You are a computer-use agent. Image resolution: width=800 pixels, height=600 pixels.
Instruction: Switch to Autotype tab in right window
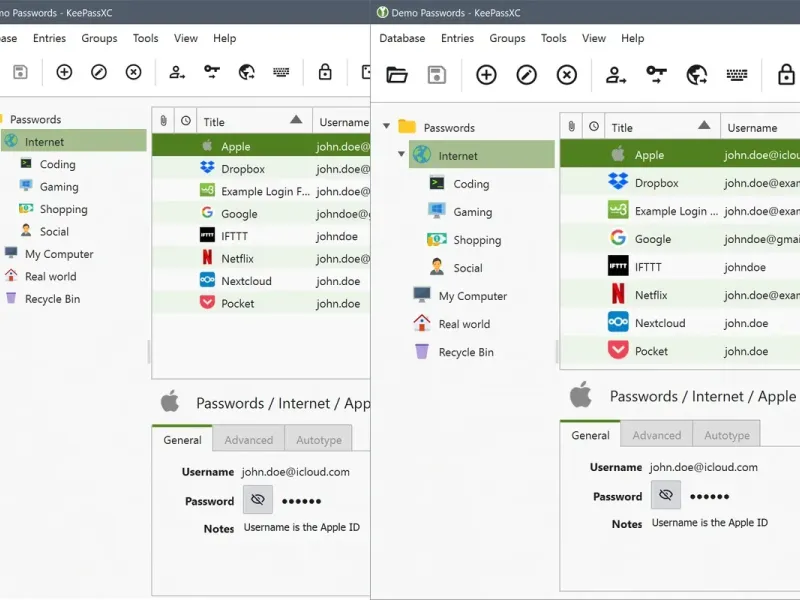727,435
